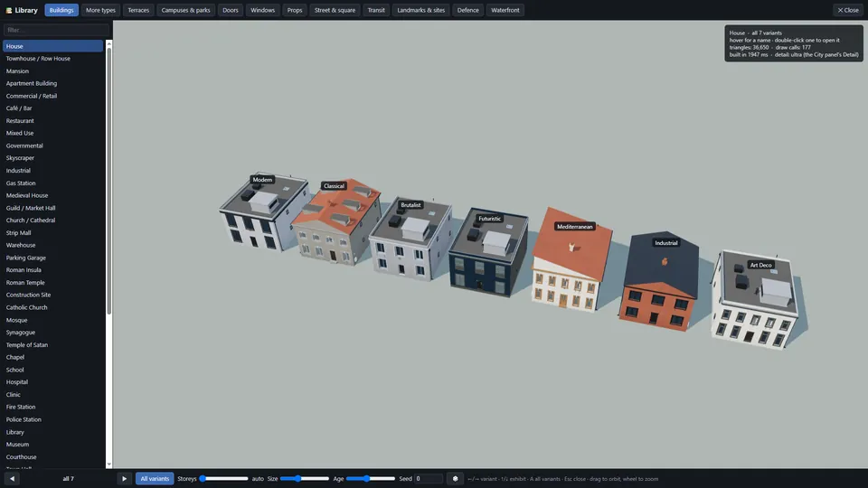The height and width of the screenshot is (488, 868).
Task: Click the randomize seed dice icon
Action: 455,479
